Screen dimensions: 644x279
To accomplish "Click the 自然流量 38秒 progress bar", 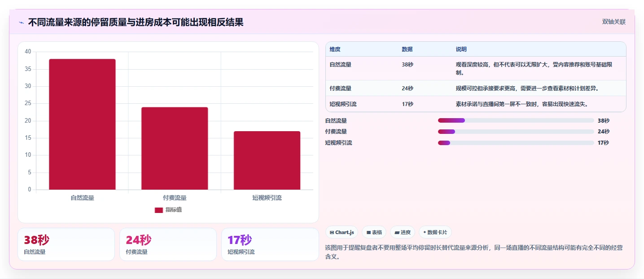I will [x=516, y=120].
